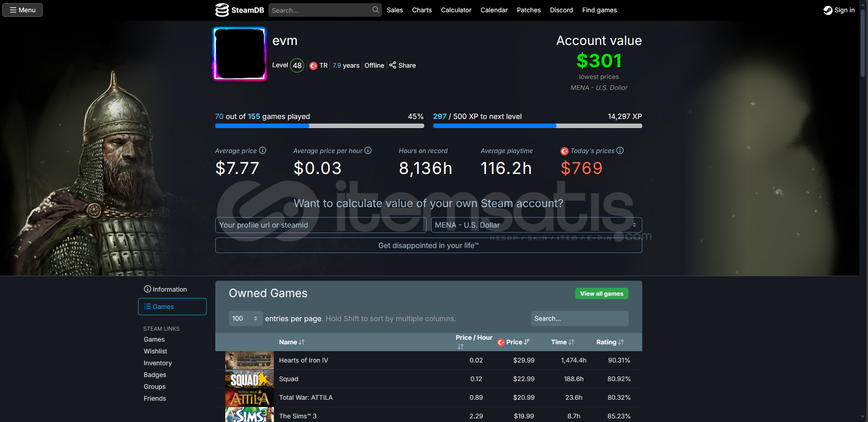The image size is (868, 422).
Task: Open the Groups Steam link
Action: coord(154,387)
